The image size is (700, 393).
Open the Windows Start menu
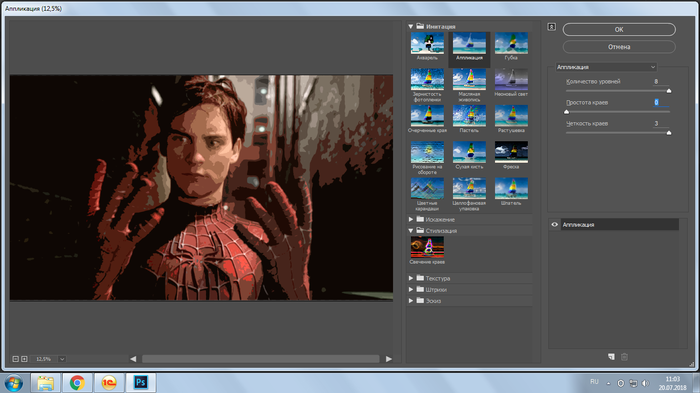pyautogui.click(x=14, y=383)
